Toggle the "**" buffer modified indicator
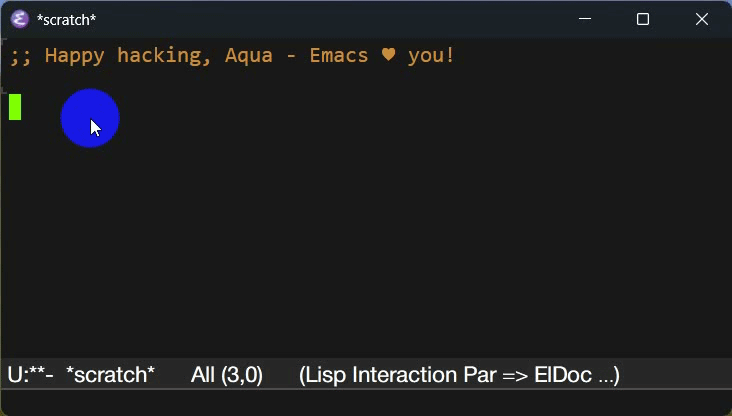 (37, 372)
